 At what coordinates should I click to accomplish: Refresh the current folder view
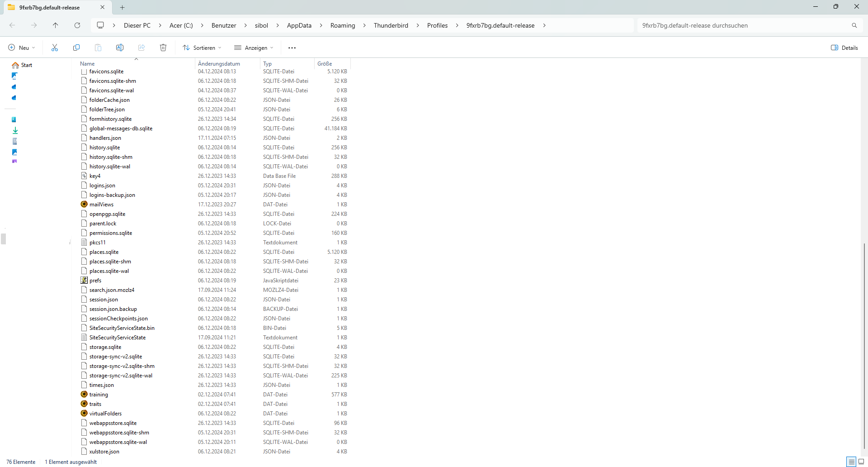click(x=77, y=25)
